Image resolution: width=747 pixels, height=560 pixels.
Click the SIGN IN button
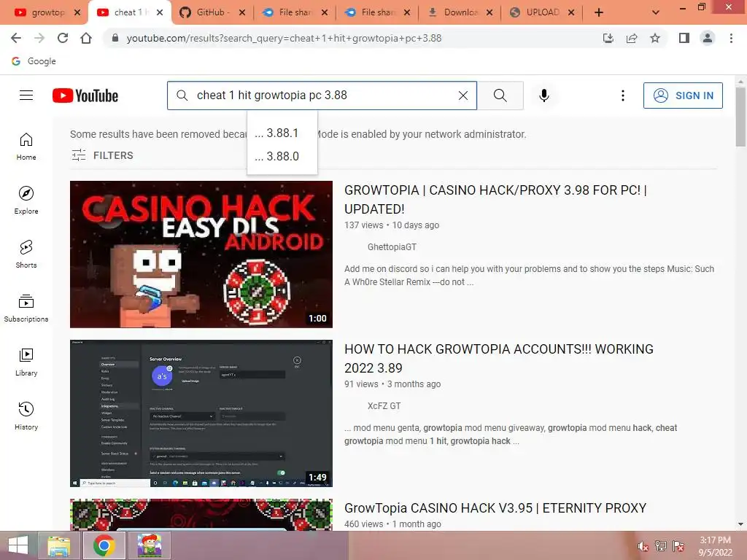point(683,96)
